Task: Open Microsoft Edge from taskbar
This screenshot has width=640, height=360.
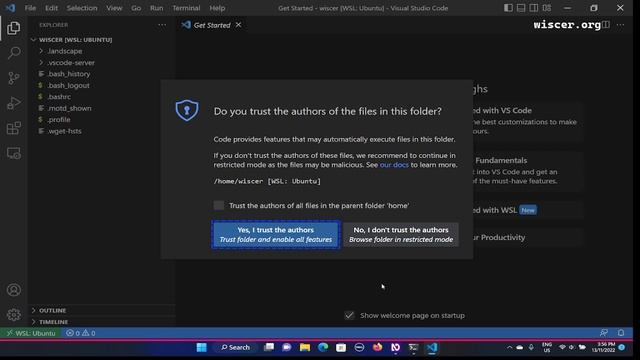Action: coord(323,347)
